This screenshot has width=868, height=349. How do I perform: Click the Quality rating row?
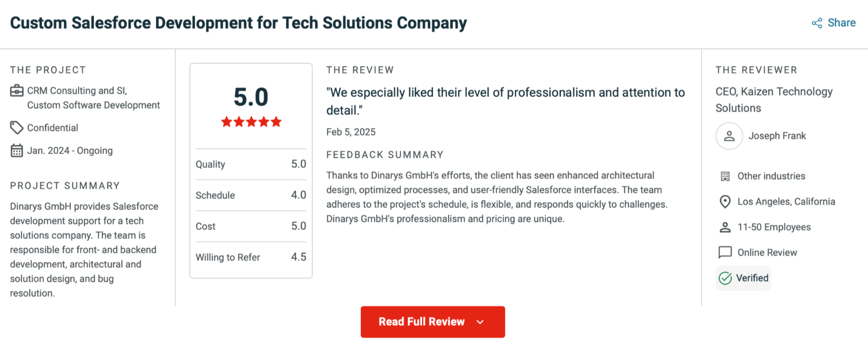(x=251, y=164)
